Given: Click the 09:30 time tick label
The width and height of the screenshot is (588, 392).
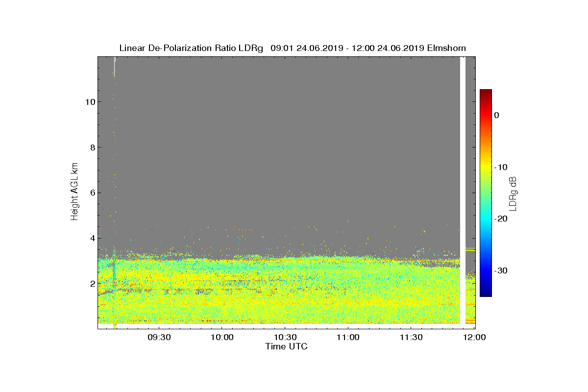Looking at the screenshot, I should (x=159, y=338).
